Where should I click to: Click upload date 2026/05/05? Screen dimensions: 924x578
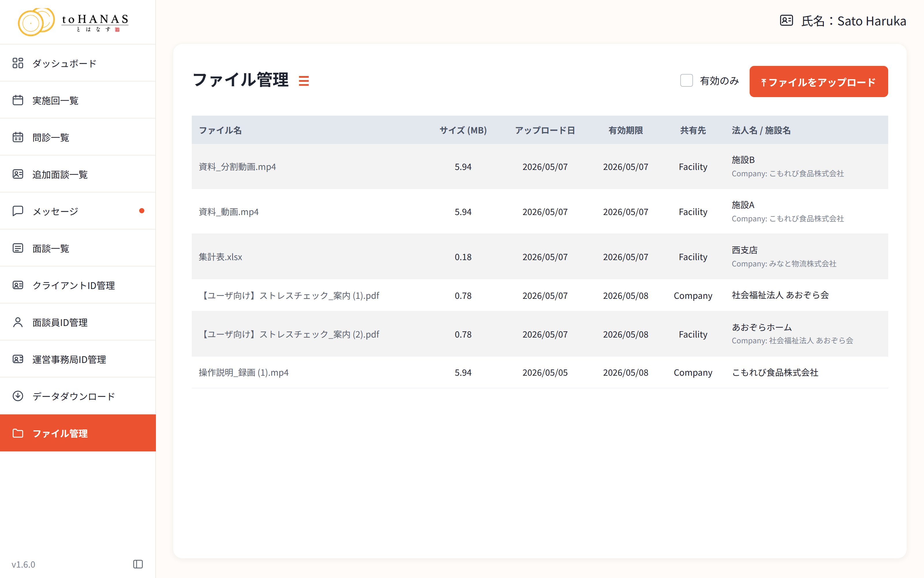click(x=545, y=372)
